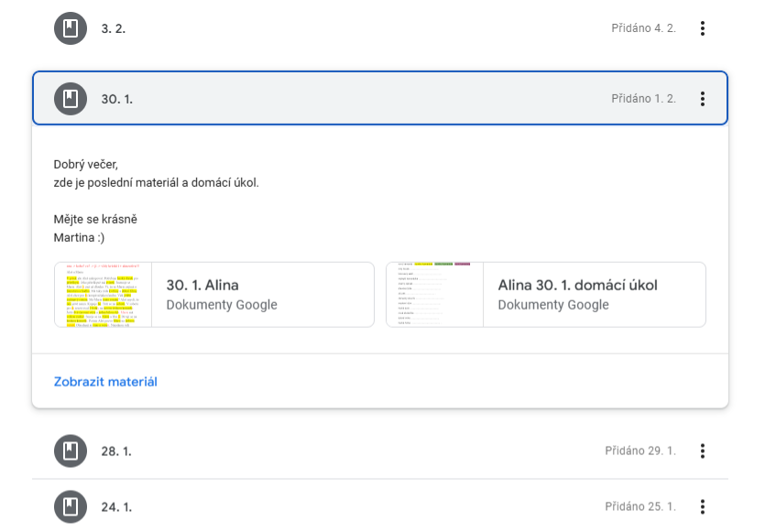
Task: Click Zobrazit materiál link
Action: tap(105, 381)
